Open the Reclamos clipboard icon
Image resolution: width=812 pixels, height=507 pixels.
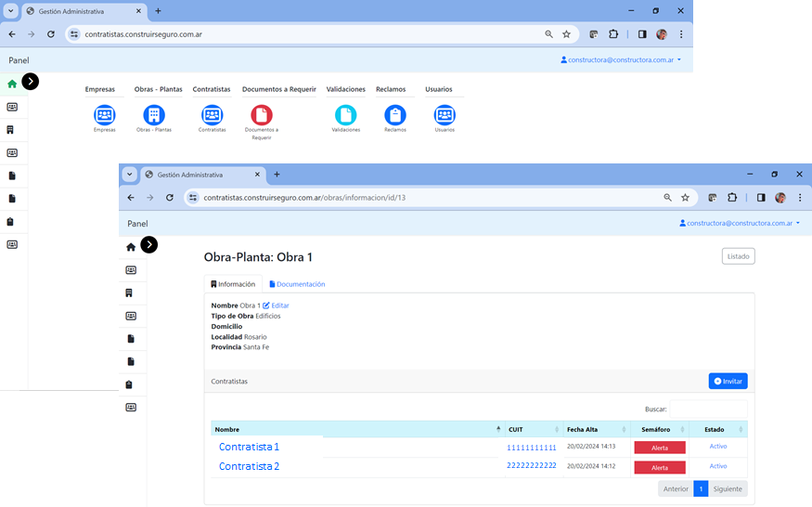395,115
